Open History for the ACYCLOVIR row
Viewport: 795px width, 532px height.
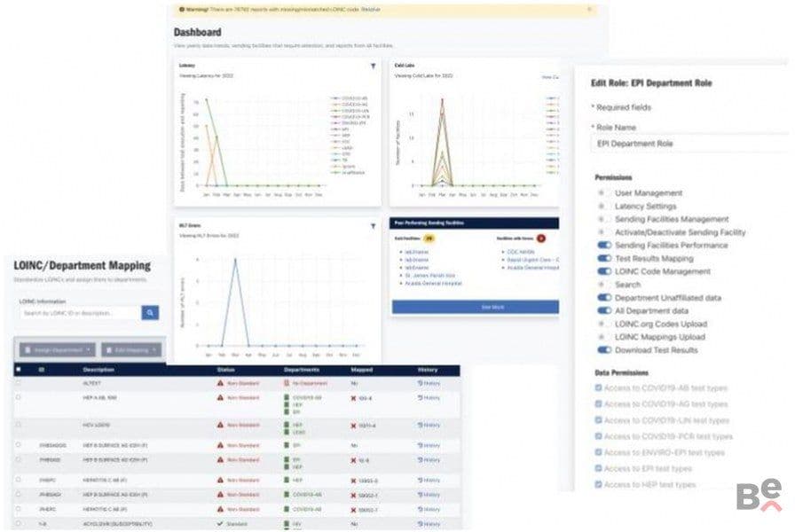(x=429, y=524)
